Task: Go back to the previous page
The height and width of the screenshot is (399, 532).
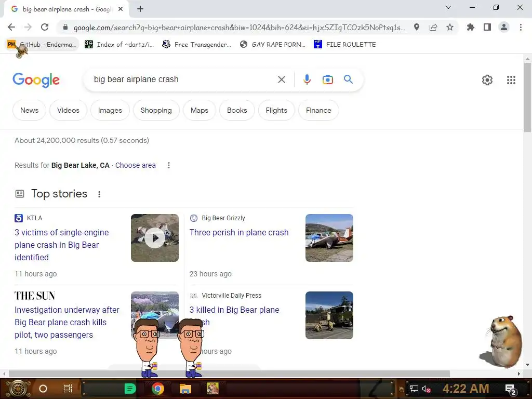Action: [11, 27]
